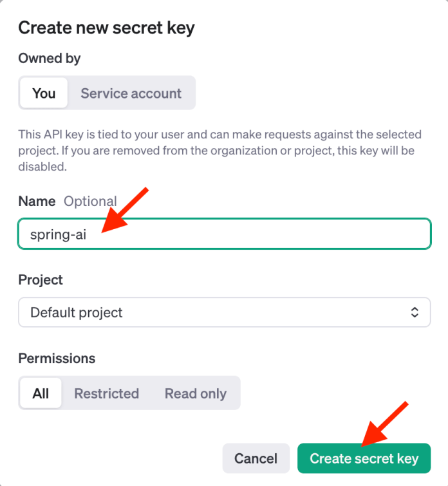Click the Optional hint text
Image resolution: width=448 pixels, height=486 pixels.
pos(90,201)
